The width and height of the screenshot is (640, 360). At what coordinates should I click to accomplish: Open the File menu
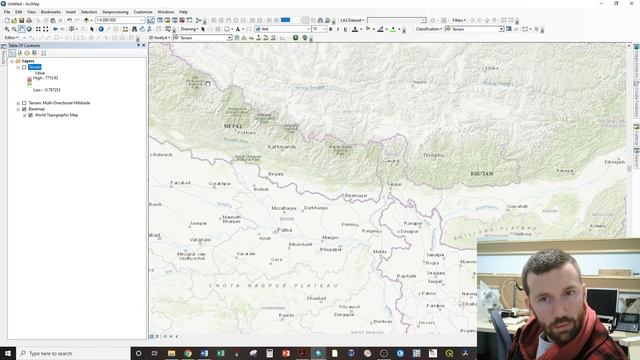pyautogui.click(x=7, y=12)
